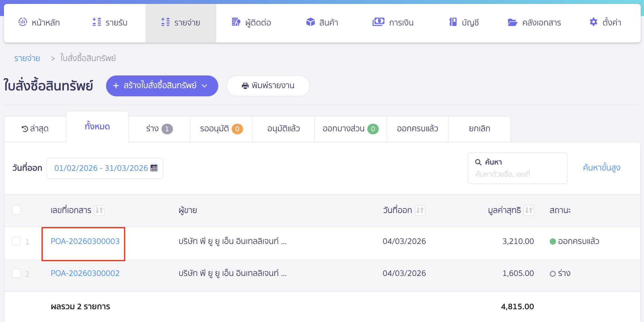This screenshot has width=644, height=322.
Task: Select the รายรับ income icon
Action: pyautogui.click(x=96, y=22)
